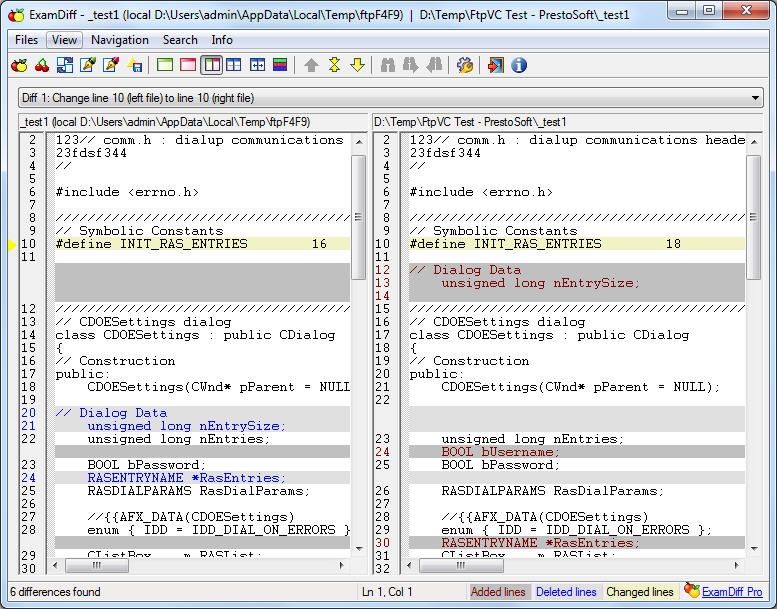
Task: Click 'class CDOESettings : public CDialog' in right pane
Action: coord(549,335)
